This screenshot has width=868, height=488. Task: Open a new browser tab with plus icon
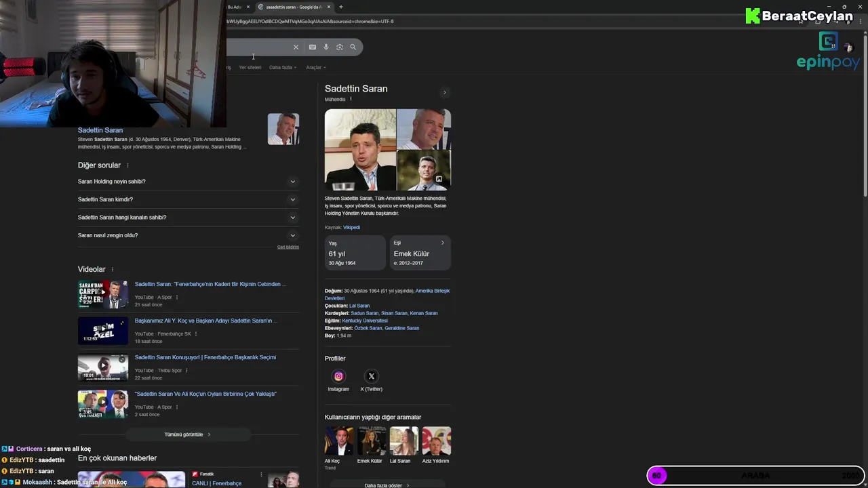(x=341, y=7)
